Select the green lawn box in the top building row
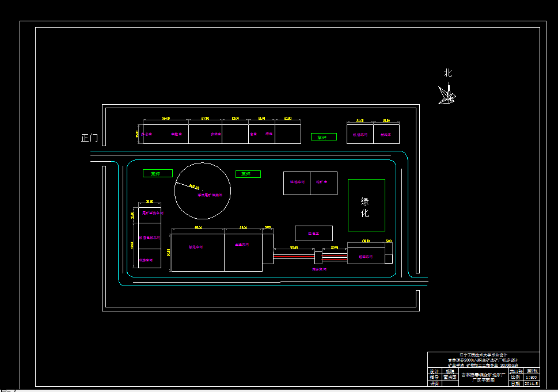Image resolution: width=558 pixels, height=392 pixels. 324,137
